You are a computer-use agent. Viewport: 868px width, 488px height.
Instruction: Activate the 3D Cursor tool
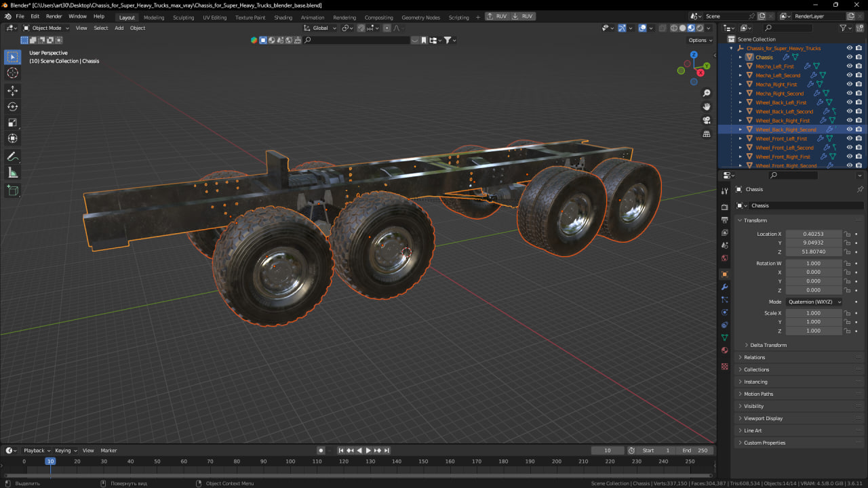click(x=12, y=73)
